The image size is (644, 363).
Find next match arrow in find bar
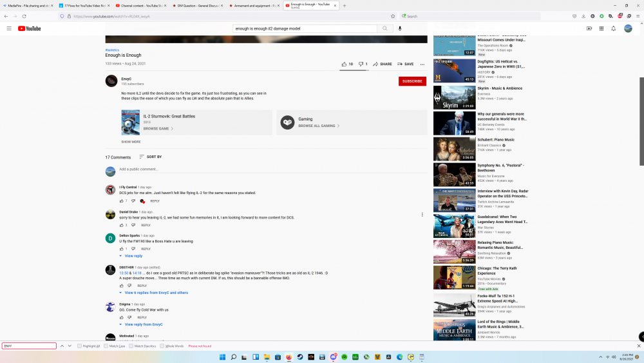coord(70,346)
